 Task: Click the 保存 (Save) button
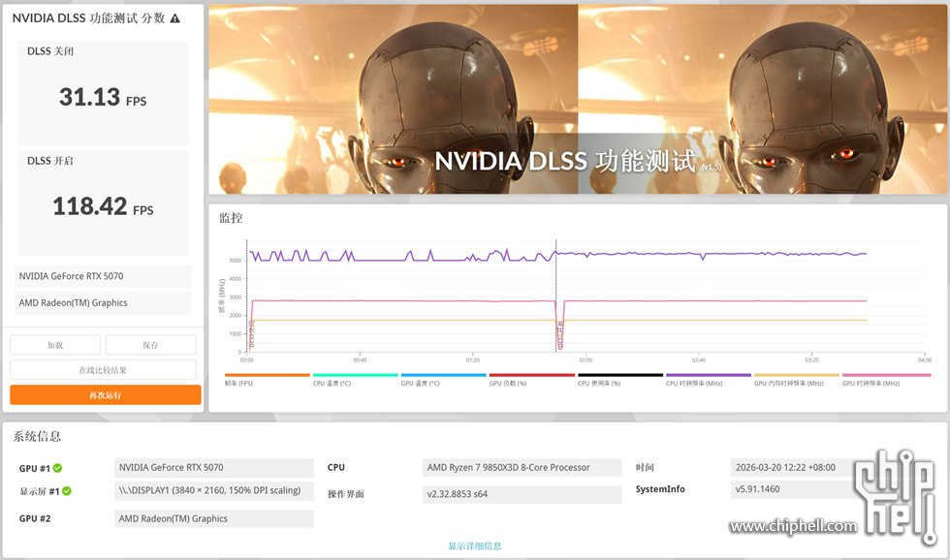pyautogui.click(x=150, y=345)
